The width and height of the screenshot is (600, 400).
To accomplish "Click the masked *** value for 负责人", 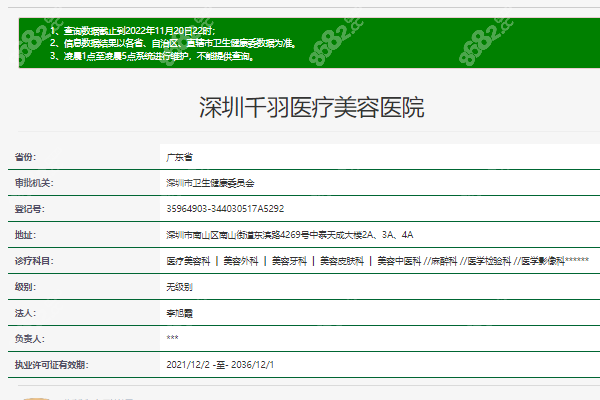I will pyautogui.click(x=173, y=338).
